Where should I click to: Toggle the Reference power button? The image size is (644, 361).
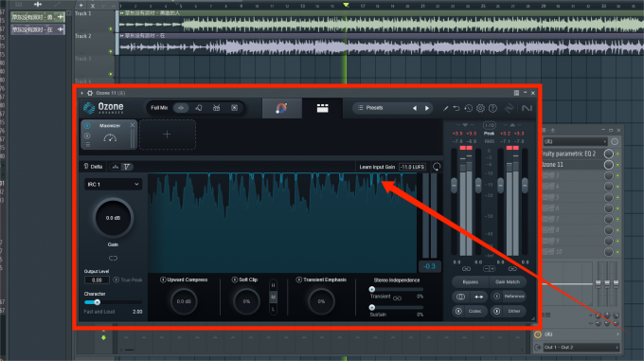pyautogui.click(x=496, y=297)
